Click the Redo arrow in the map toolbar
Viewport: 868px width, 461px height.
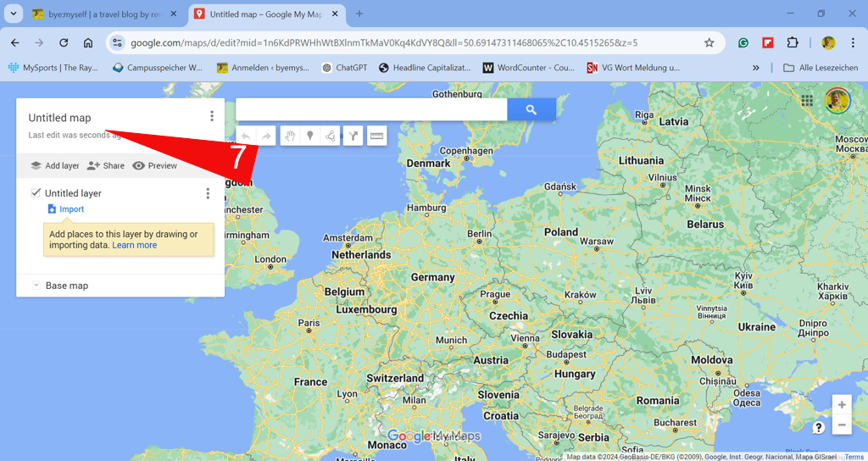[x=266, y=136]
